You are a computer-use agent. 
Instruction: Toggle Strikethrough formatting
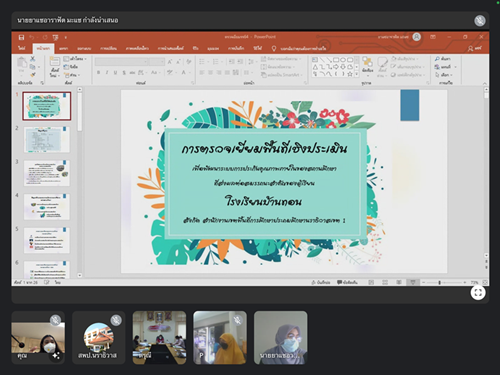(132, 72)
